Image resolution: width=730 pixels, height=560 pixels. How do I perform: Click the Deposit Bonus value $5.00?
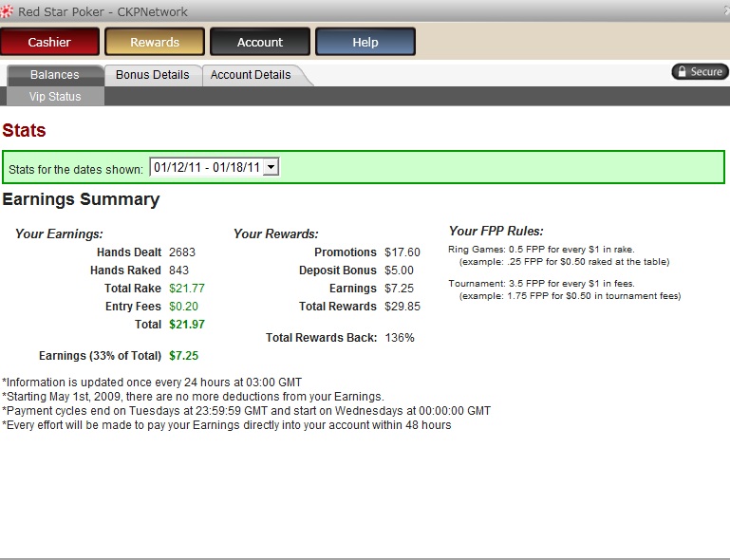pyautogui.click(x=399, y=271)
